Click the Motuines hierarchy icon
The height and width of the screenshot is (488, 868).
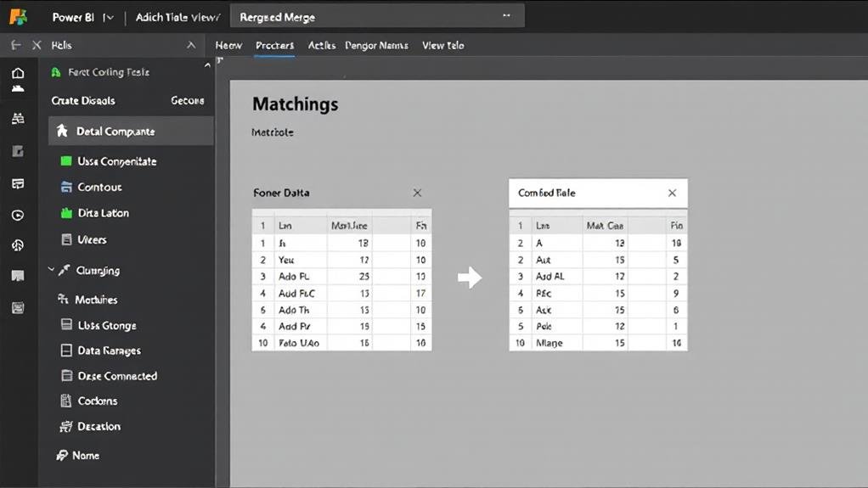pos(63,299)
